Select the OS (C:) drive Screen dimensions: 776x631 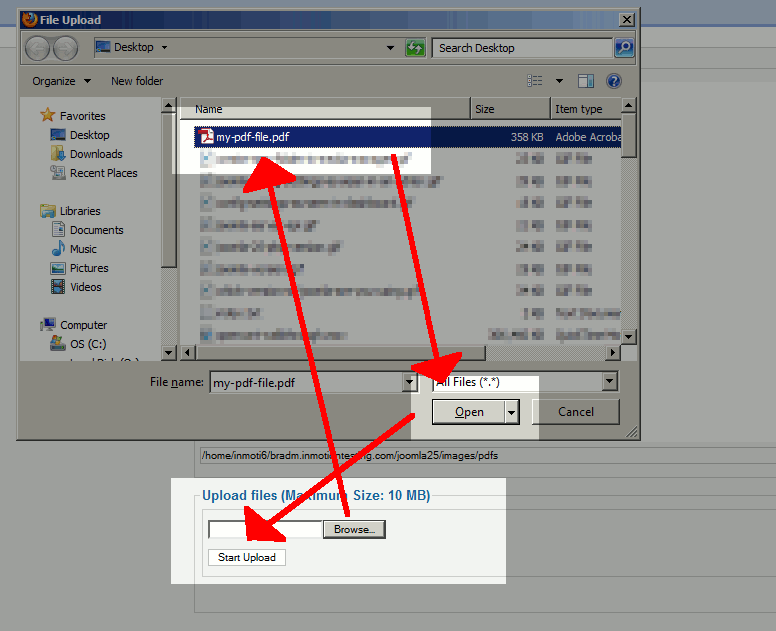[x=78, y=343]
